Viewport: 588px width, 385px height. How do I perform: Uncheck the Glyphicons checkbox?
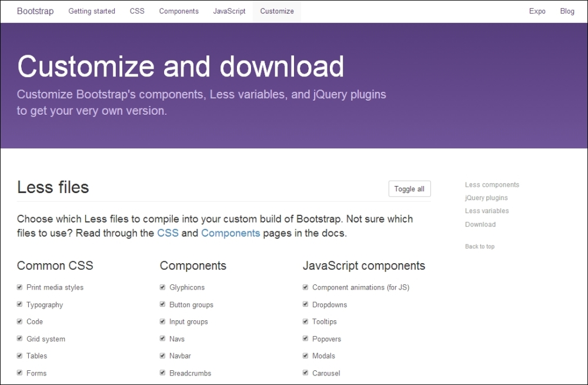click(x=162, y=287)
